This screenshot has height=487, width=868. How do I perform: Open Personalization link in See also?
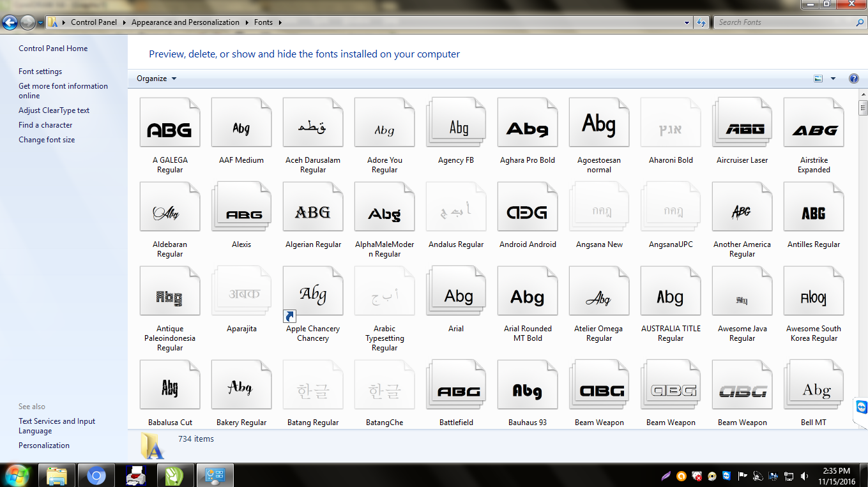click(44, 446)
